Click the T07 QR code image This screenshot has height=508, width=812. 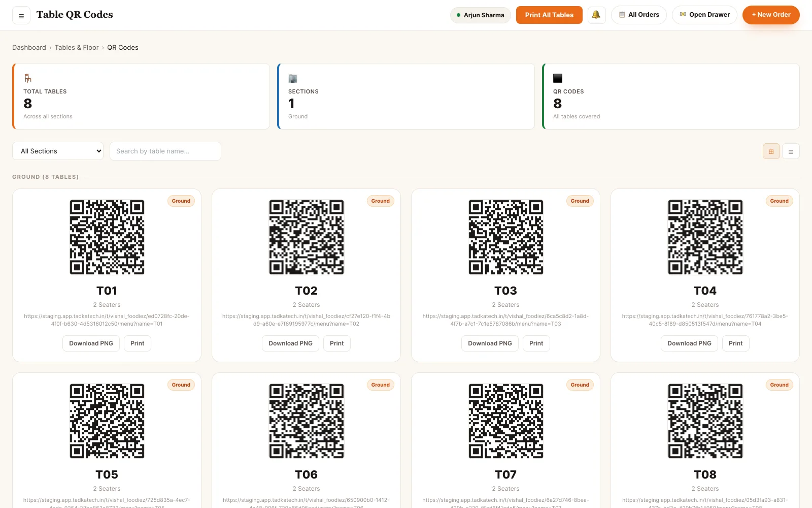506,421
